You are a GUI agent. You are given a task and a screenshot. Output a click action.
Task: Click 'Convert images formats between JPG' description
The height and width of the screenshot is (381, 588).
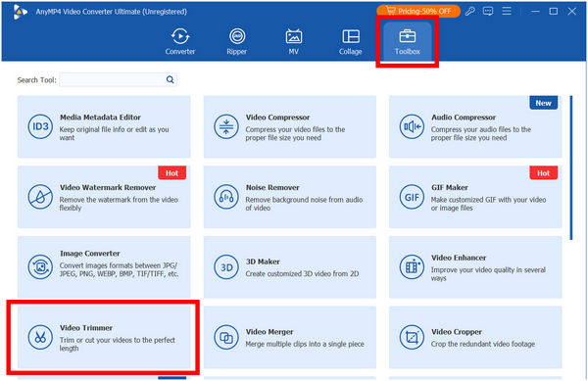click(x=119, y=269)
